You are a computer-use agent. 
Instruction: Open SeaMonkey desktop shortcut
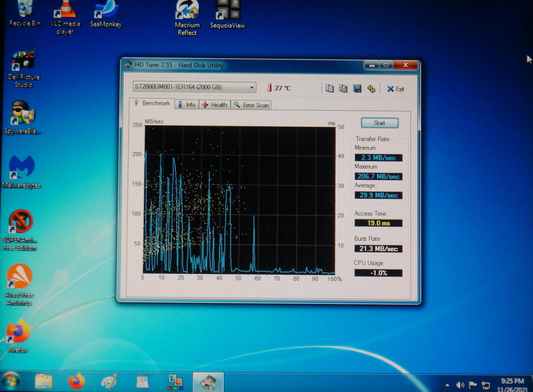point(106,14)
